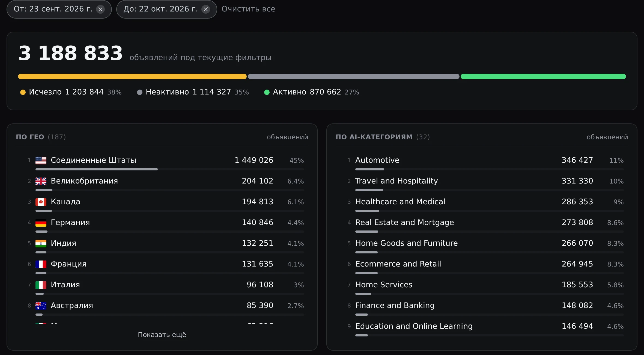Pick 'Австралия' in the geo list
The height and width of the screenshot is (355, 644).
(x=72, y=305)
